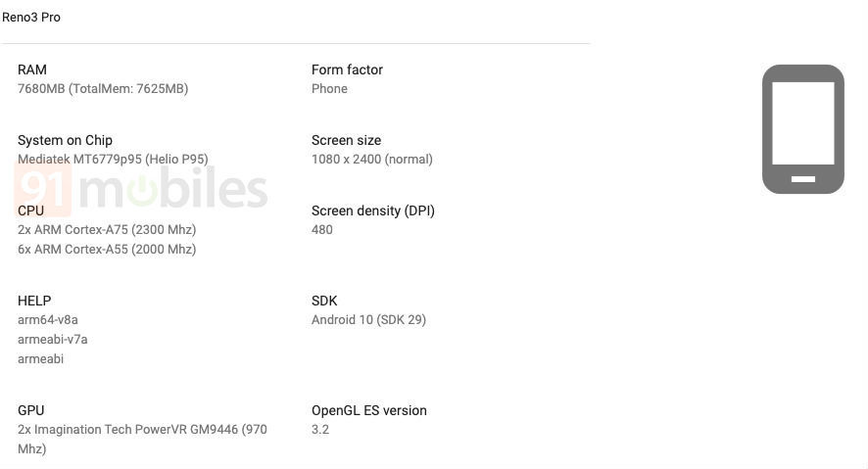Select the System on Chip heading
Viewport: 868px width, 469px height.
coord(65,140)
